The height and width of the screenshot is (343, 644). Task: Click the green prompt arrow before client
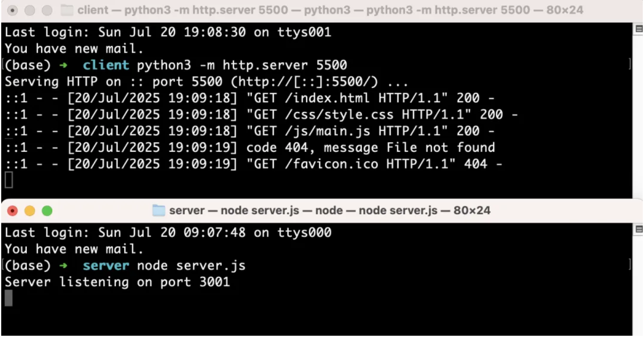click(63, 65)
